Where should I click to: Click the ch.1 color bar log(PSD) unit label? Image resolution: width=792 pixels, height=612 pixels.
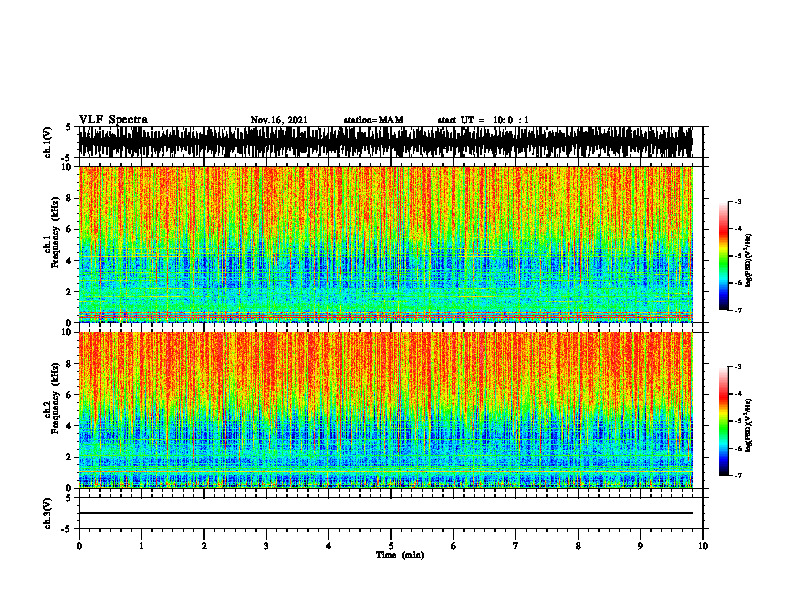pos(749,261)
